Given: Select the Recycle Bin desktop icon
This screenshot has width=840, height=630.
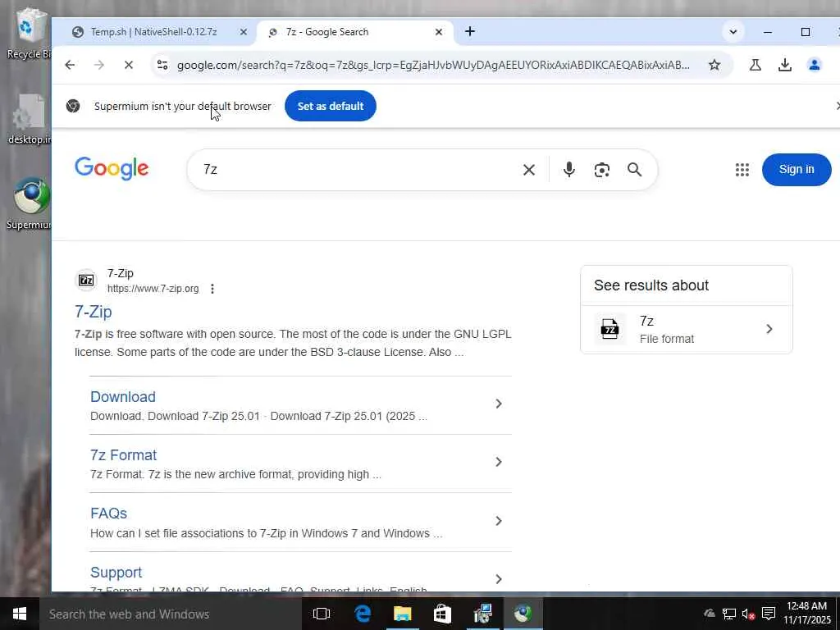Looking at the screenshot, I should pyautogui.click(x=30, y=33).
